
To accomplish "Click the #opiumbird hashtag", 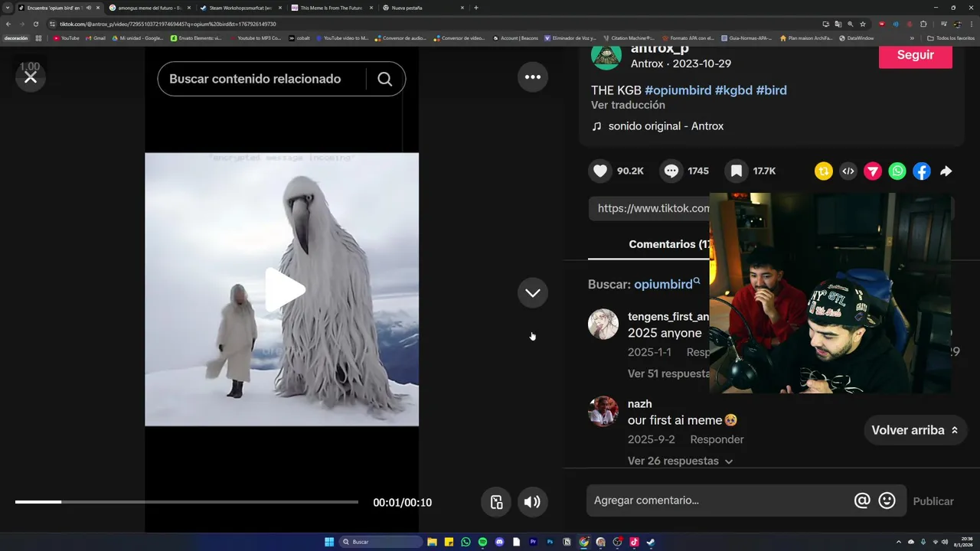I will point(678,90).
